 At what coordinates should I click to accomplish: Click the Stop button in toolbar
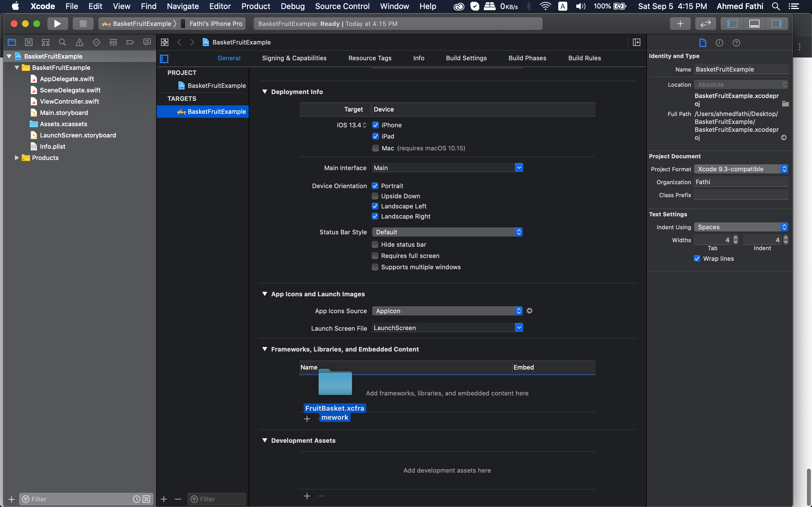tap(83, 23)
